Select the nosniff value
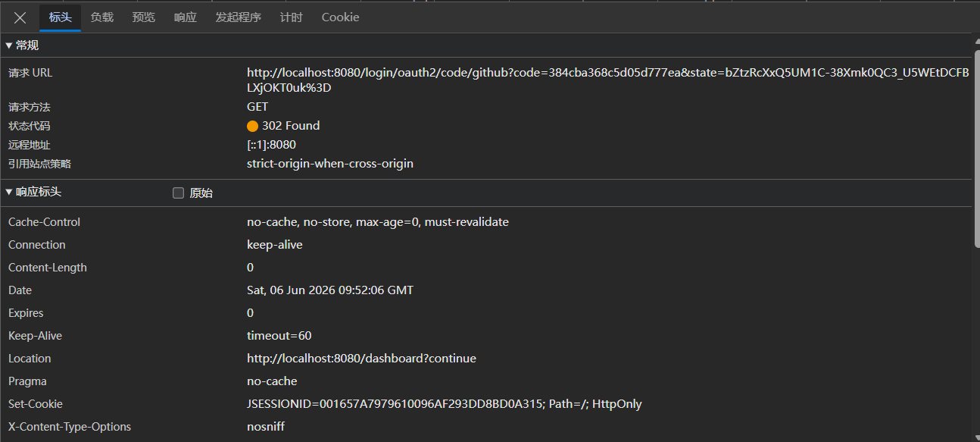The height and width of the screenshot is (442, 980). [266, 427]
